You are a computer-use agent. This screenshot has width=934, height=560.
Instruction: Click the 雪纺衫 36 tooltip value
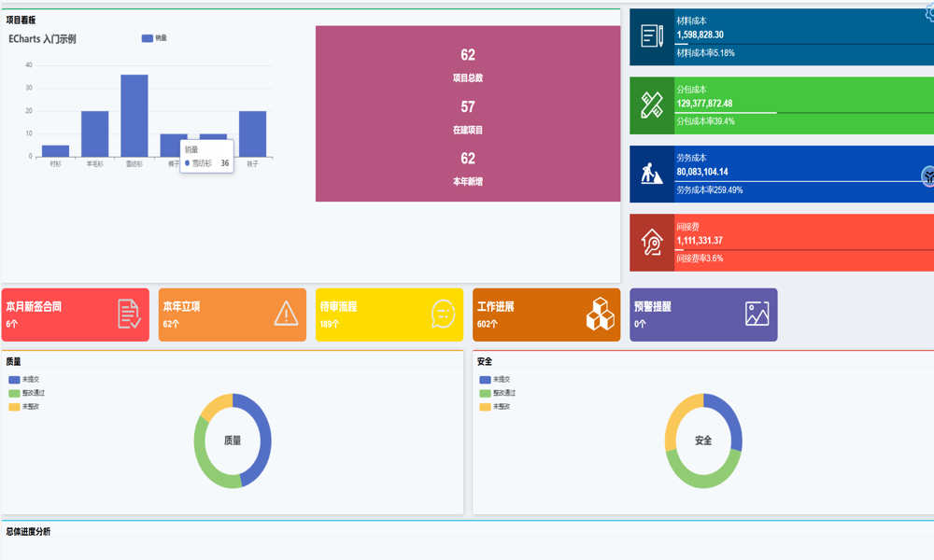click(224, 163)
